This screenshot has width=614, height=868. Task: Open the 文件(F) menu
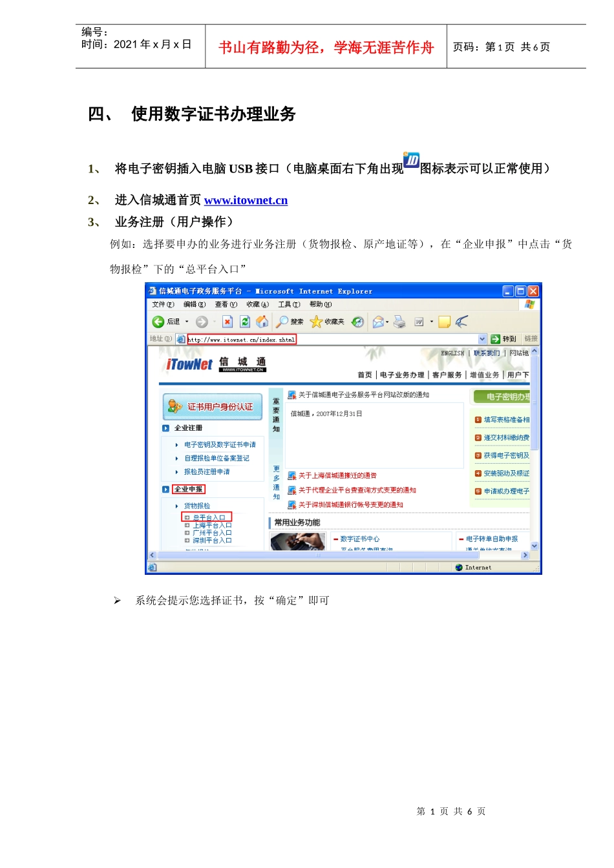163,305
